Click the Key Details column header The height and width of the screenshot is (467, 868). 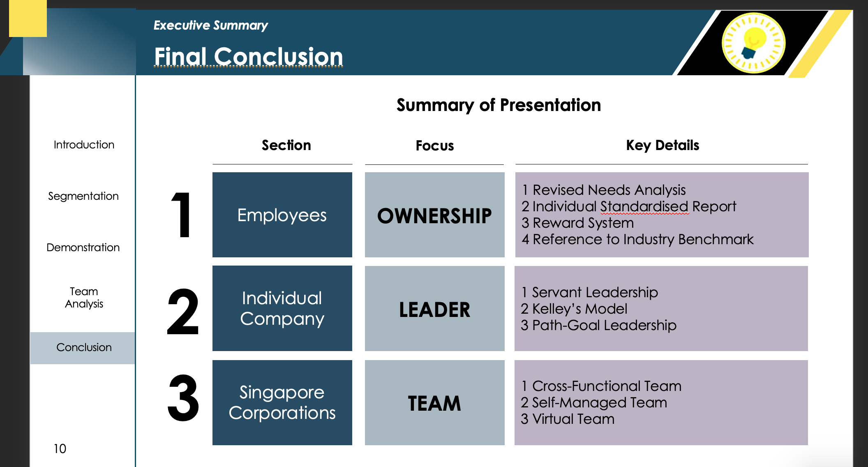click(662, 145)
